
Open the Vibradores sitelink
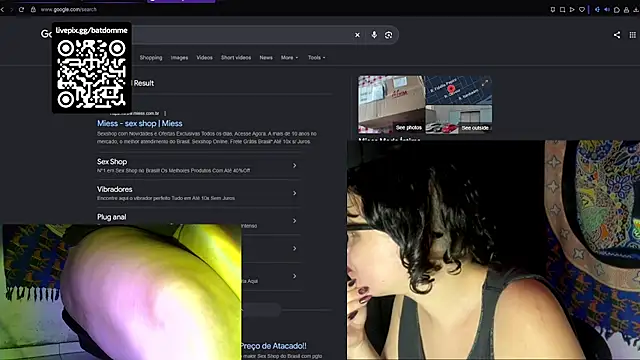pyautogui.click(x=115, y=189)
